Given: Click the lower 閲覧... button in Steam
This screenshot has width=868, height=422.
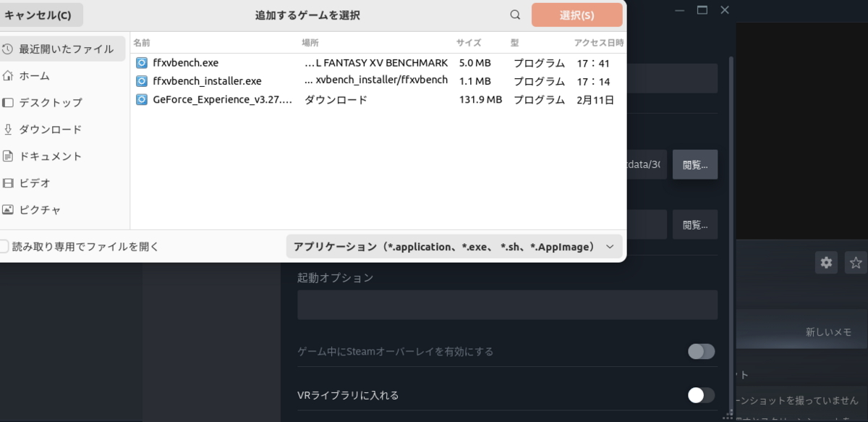Looking at the screenshot, I should (x=695, y=224).
